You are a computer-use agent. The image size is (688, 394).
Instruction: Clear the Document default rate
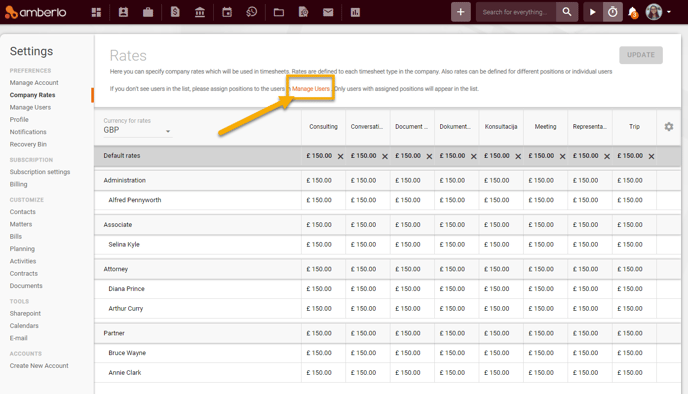(x=429, y=157)
